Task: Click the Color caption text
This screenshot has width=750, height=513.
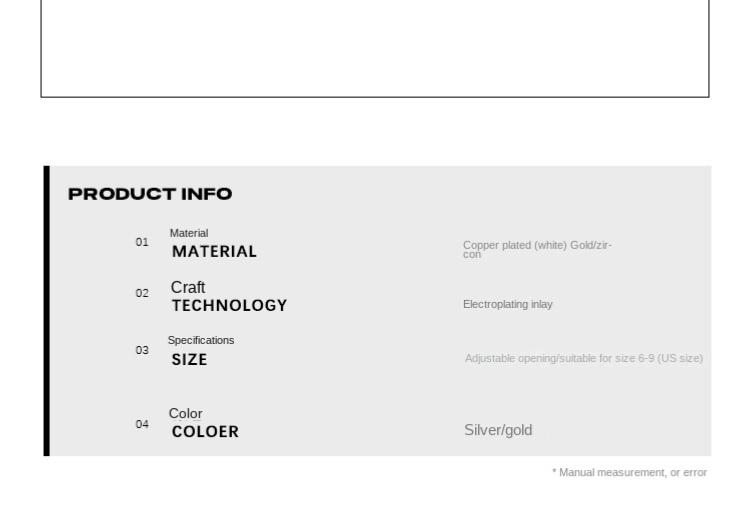Action: point(186,414)
